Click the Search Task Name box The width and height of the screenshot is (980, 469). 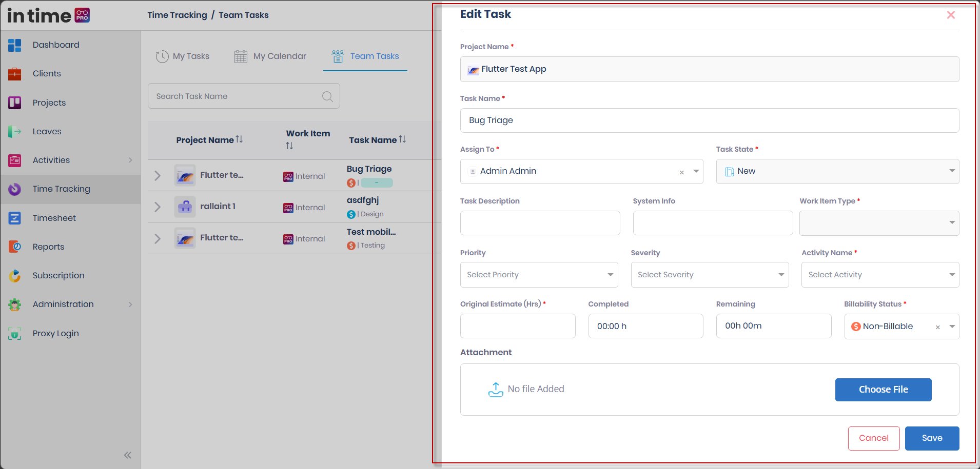(244, 96)
